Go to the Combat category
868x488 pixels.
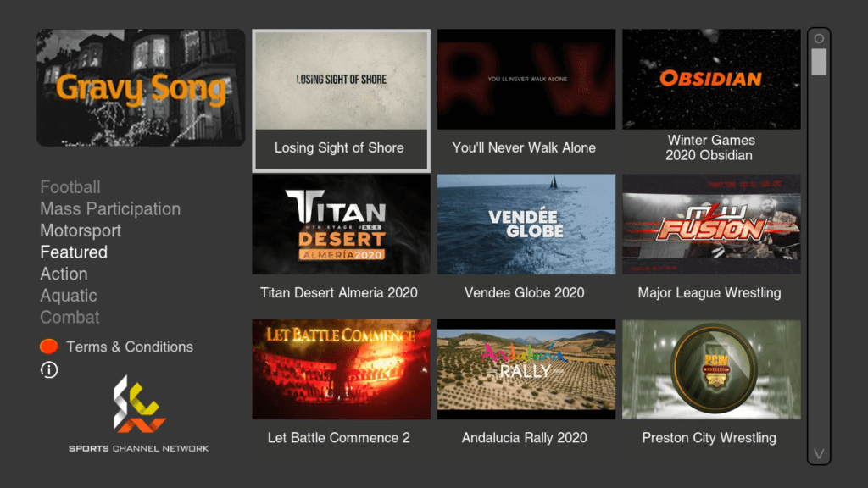pyautogui.click(x=70, y=317)
